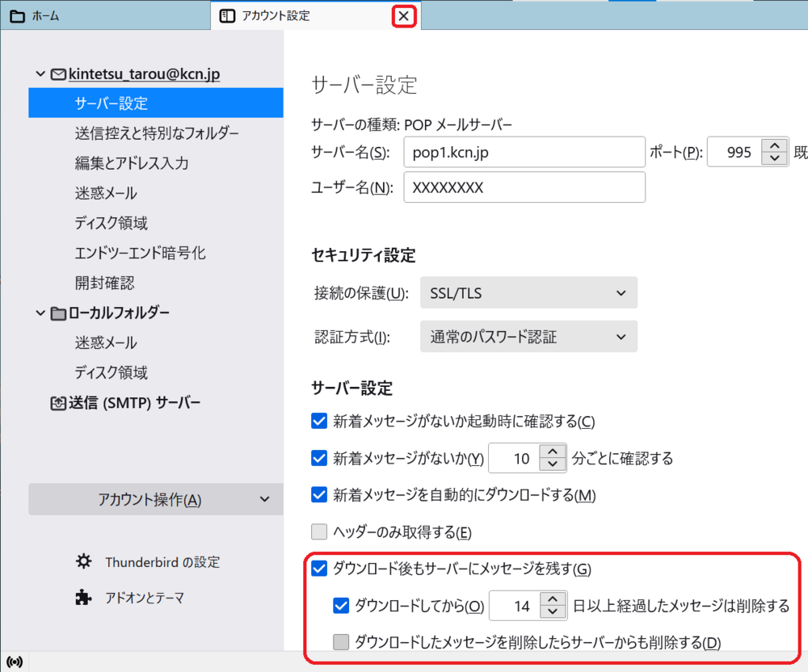Disable automatic download of new messages
The width and height of the screenshot is (808, 672).
click(319, 495)
